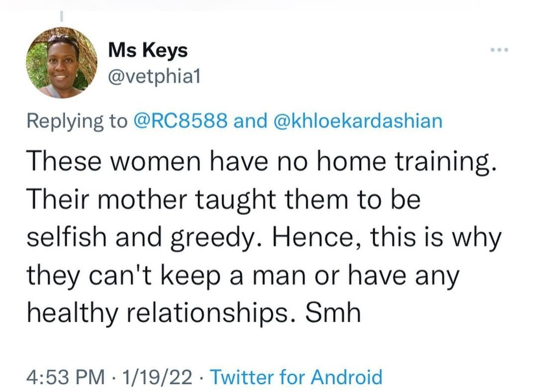Click the "Replying to" label
Image resolution: width=537 pixels, height=392 pixels.
pos(77,121)
